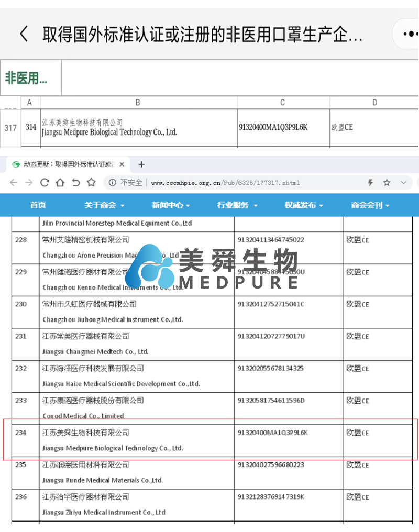
Task: Click row number 234 in the web table
Action: [21, 433]
